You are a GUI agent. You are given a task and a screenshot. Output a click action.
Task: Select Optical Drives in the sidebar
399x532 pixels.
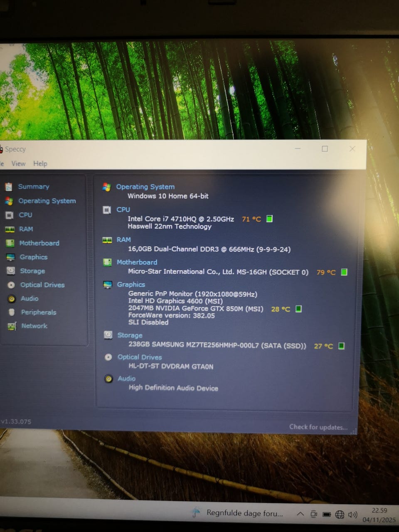(42, 285)
